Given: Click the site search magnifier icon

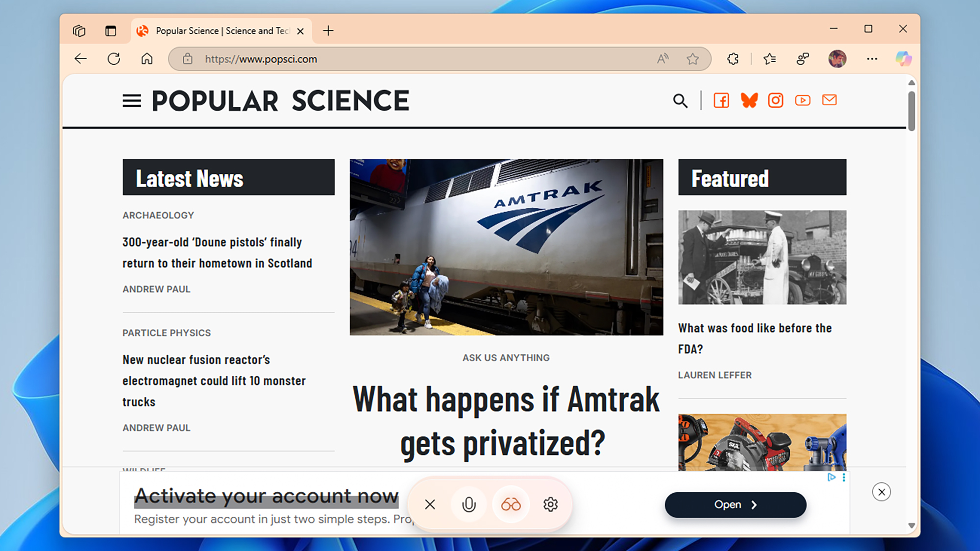Looking at the screenshot, I should click(680, 101).
